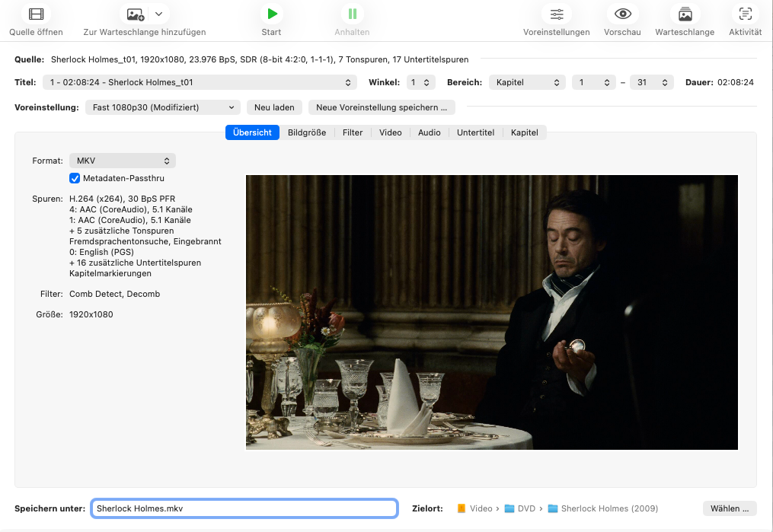773x532 pixels.
Task: Switch to the Bildgröße tab
Action: click(x=307, y=132)
